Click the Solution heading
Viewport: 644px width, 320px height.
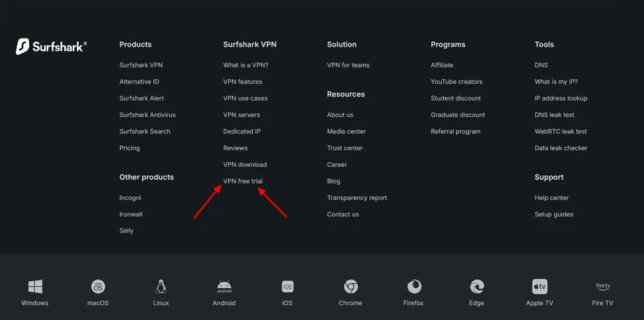pyautogui.click(x=342, y=44)
